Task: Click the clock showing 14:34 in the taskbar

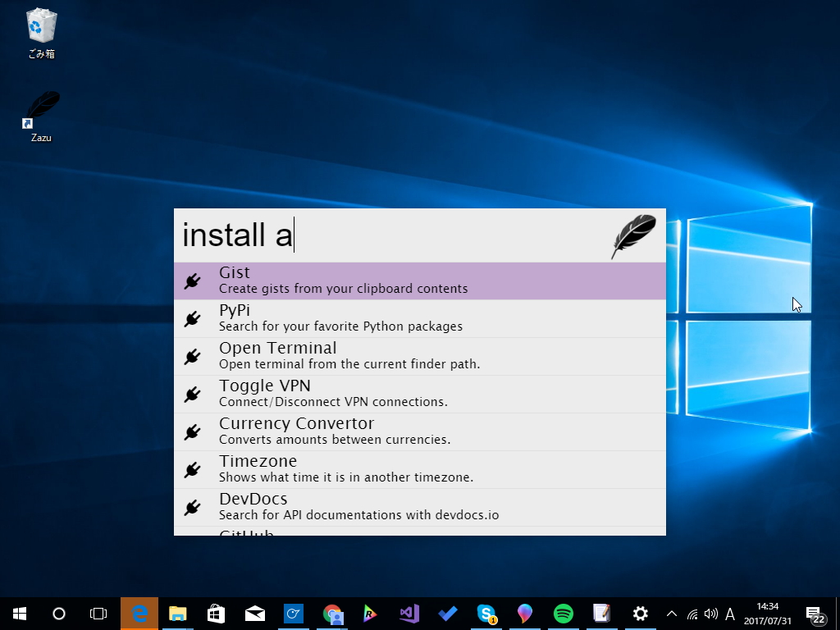Action: (767, 613)
